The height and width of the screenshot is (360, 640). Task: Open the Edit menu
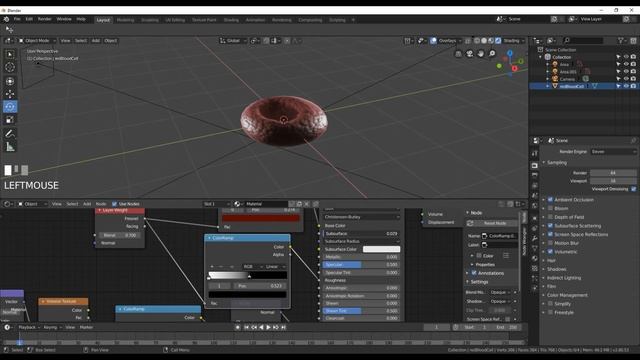click(x=29, y=19)
